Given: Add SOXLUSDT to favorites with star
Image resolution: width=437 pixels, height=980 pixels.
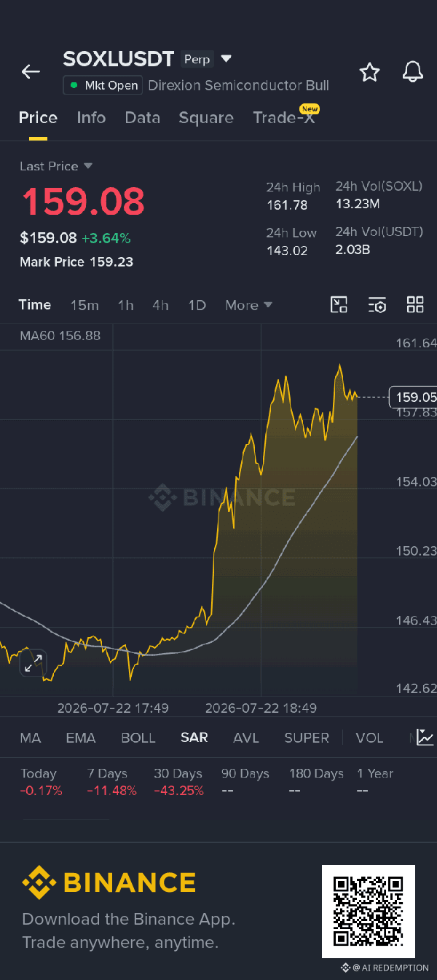Looking at the screenshot, I should pos(369,71).
